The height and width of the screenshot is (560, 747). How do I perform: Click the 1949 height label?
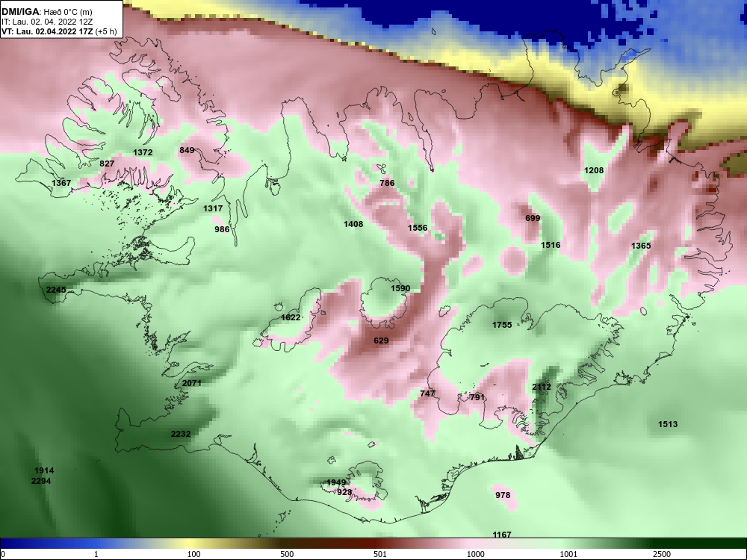(336, 483)
